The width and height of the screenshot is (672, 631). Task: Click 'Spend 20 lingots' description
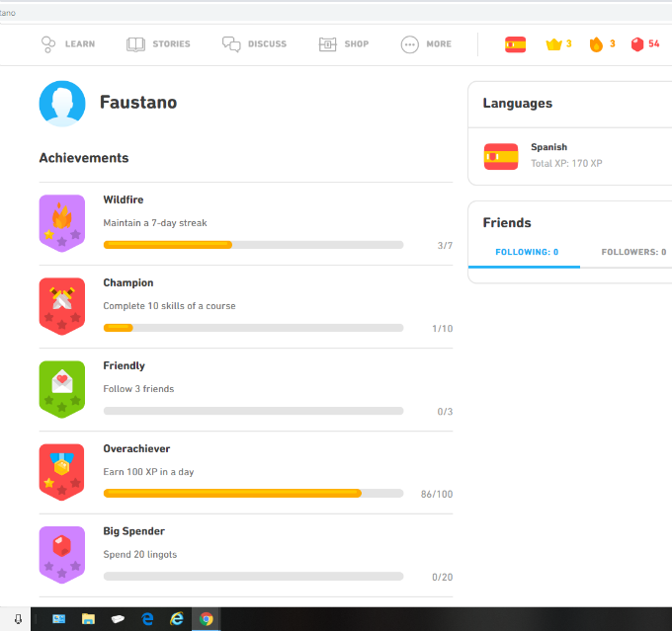point(139,555)
